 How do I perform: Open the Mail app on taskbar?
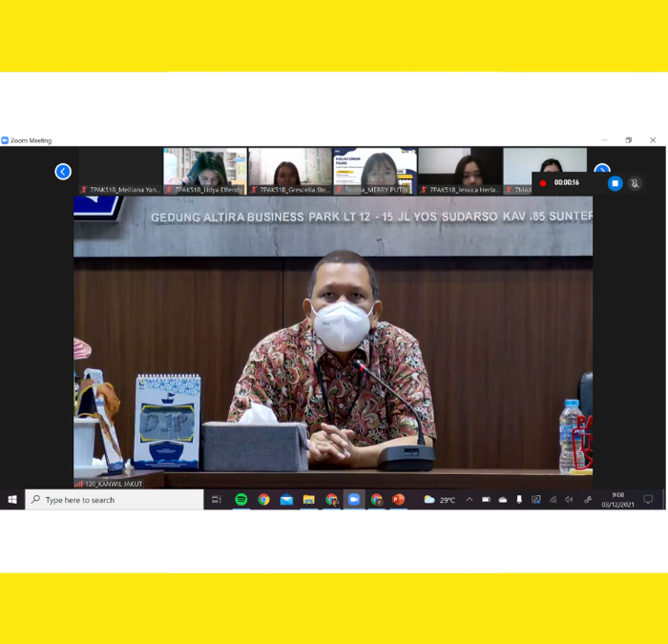tap(286, 500)
